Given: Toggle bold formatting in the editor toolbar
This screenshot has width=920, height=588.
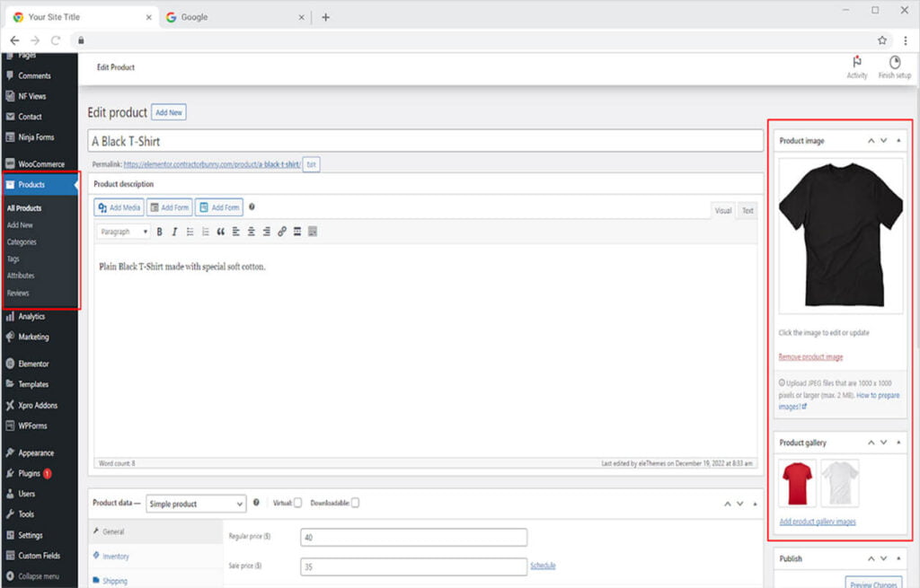Looking at the screenshot, I should coord(160,232).
